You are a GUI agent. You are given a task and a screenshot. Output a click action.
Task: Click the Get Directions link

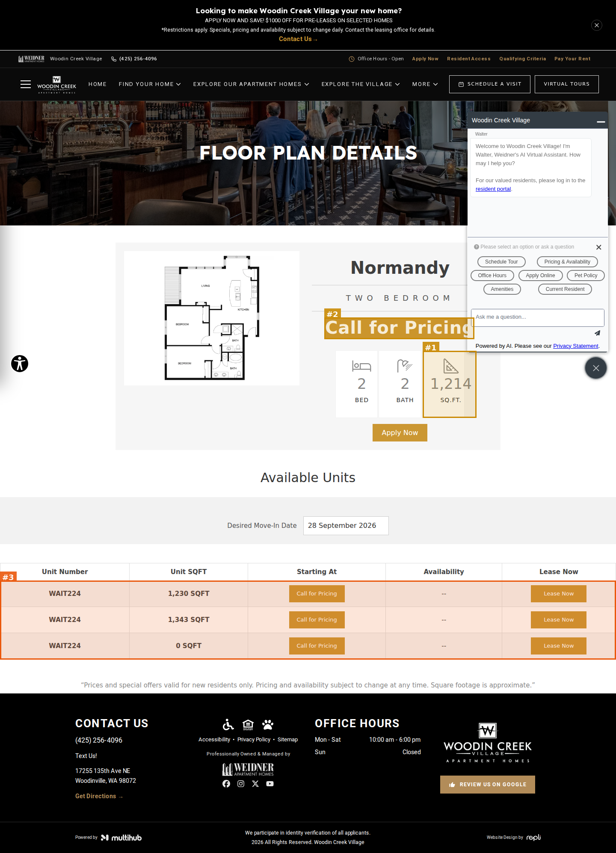tap(99, 796)
